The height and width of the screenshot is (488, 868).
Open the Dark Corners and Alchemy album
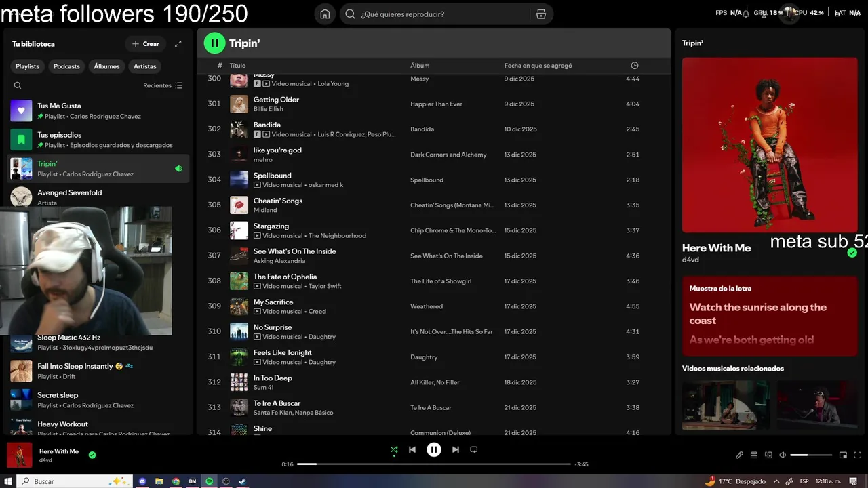pos(448,155)
